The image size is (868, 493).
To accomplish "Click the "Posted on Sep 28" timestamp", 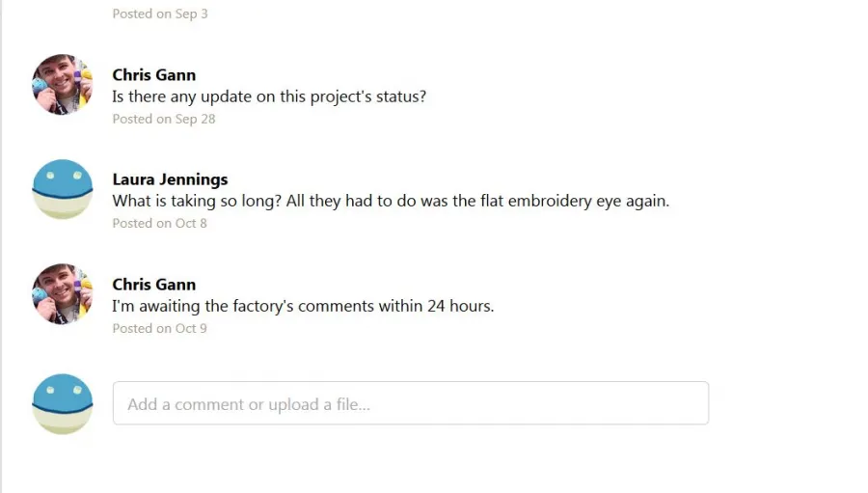I will pos(163,119).
